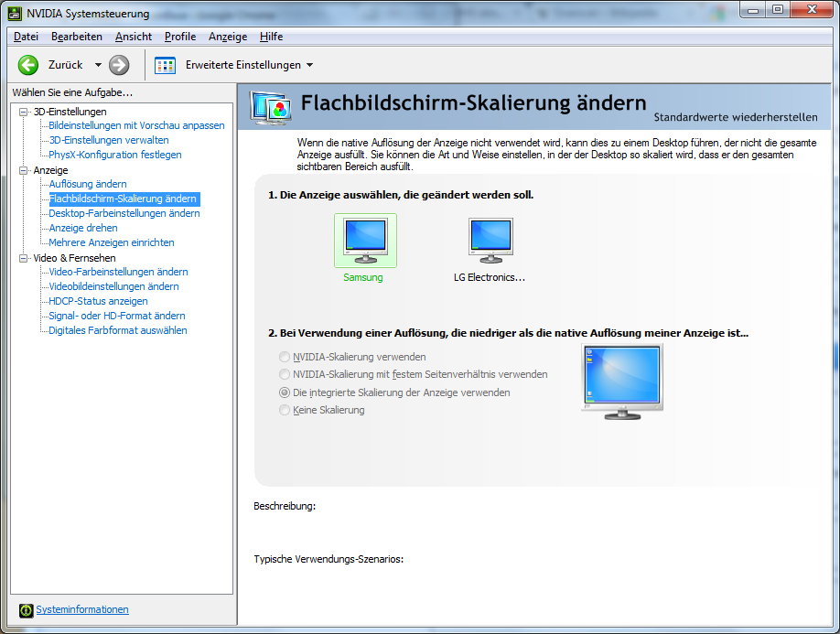Open the Systeminformationen link

[x=82, y=609]
